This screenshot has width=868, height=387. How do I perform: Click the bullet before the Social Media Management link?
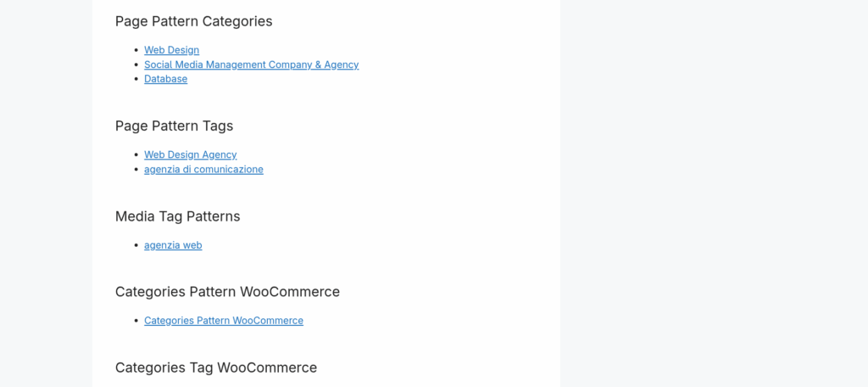pos(136,64)
